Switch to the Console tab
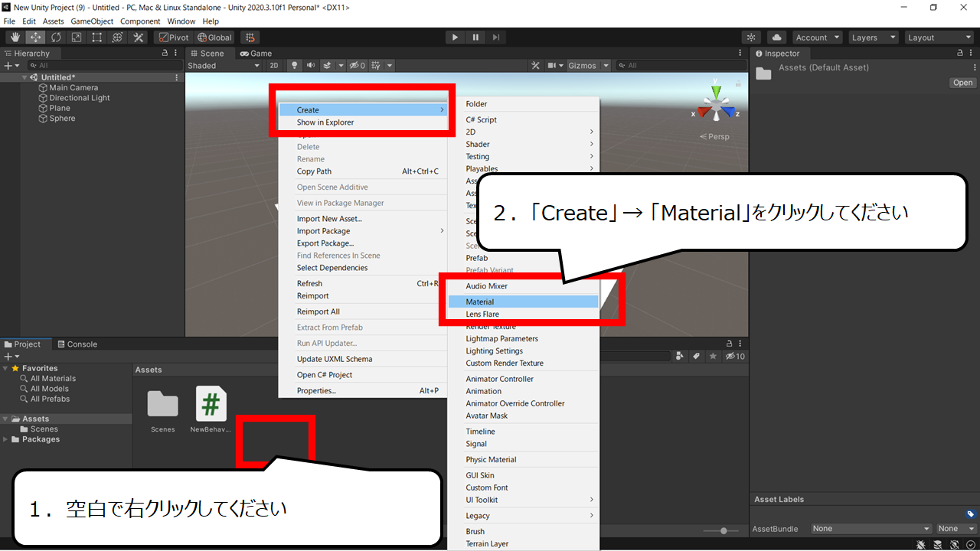The image size is (980, 551). 77,344
